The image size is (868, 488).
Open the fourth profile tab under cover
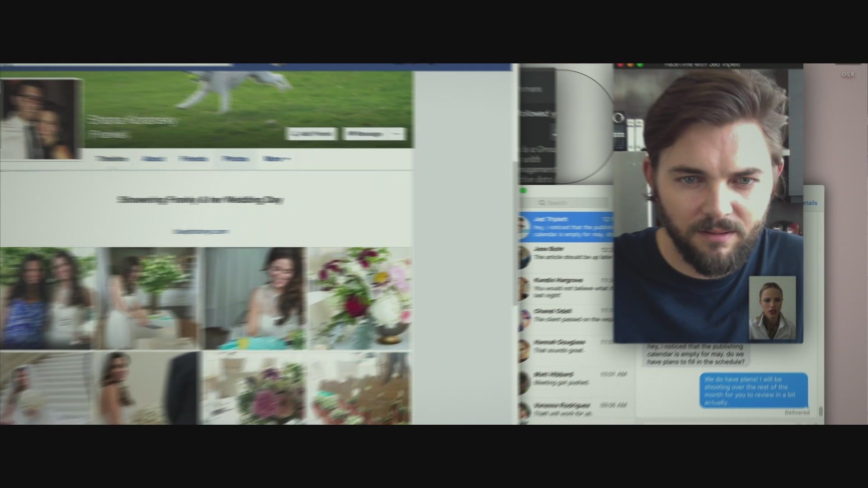[x=236, y=159]
